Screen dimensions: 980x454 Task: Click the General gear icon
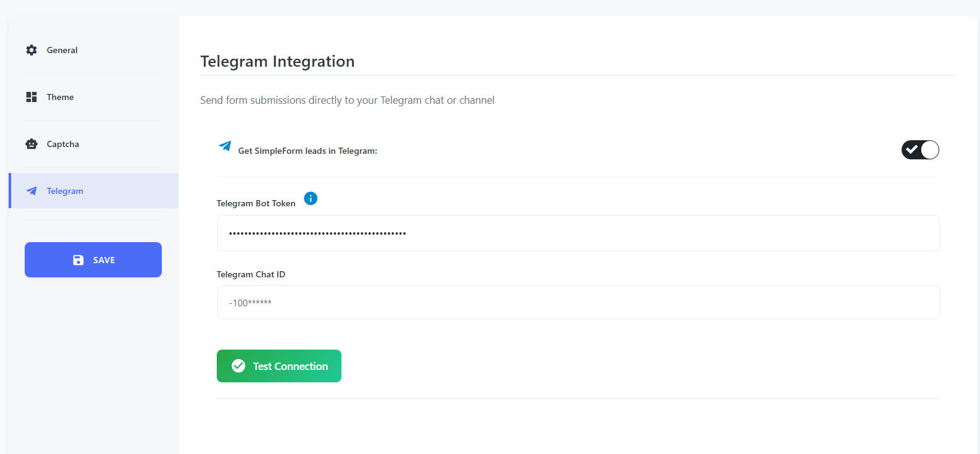pos(31,50)
